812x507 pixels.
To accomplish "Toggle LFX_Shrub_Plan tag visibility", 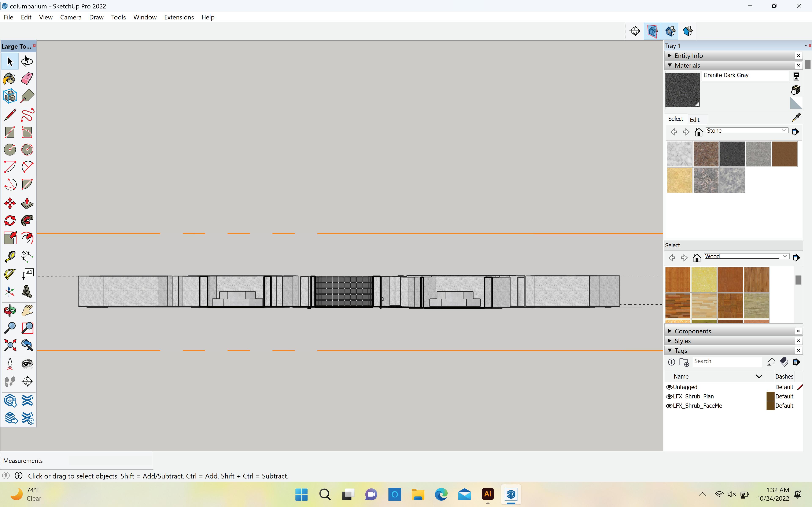I will point(669,396).
